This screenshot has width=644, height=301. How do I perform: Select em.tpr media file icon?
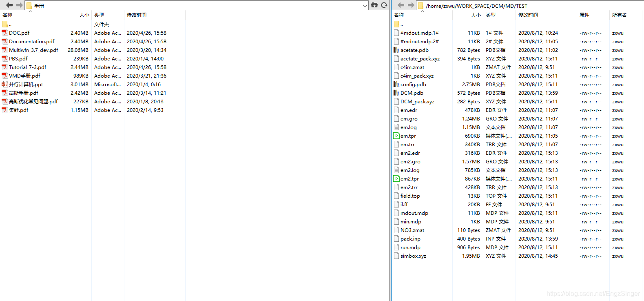(x=396, y=136)
